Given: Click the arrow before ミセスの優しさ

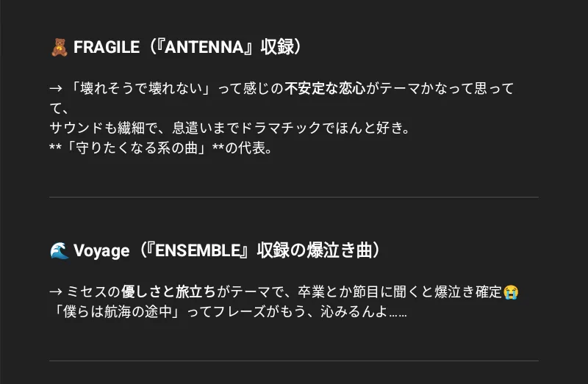Looking at the screenshot, I should (56, 292).
